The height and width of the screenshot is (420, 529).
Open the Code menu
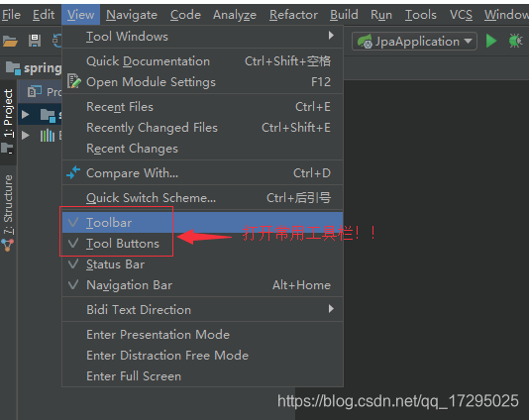[x=185, y=15]
